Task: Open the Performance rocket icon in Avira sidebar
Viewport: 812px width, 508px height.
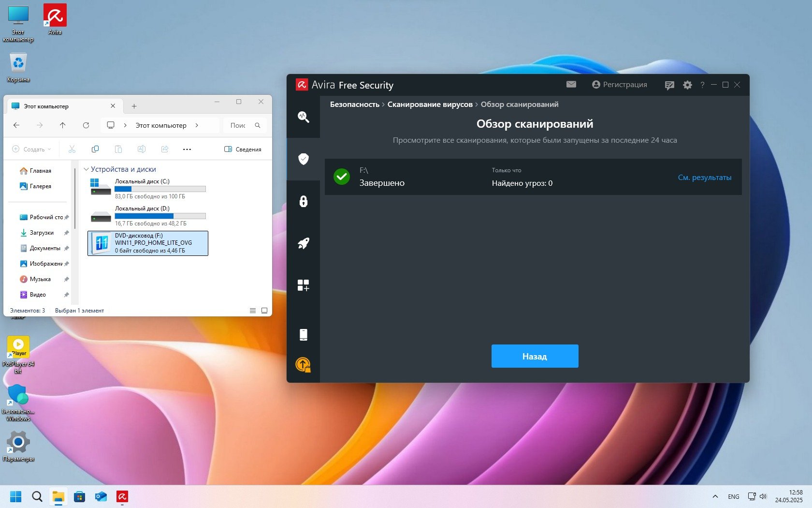Action: coord(303,243)
